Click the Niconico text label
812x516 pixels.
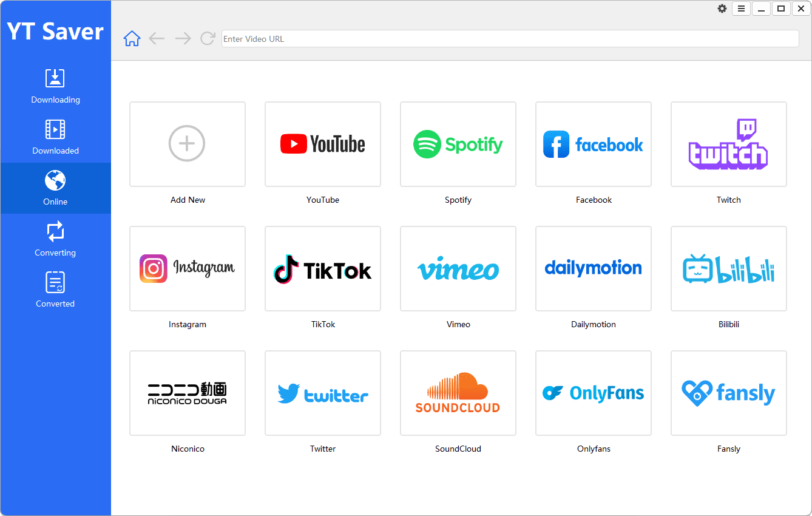click(x=188, y=449)
